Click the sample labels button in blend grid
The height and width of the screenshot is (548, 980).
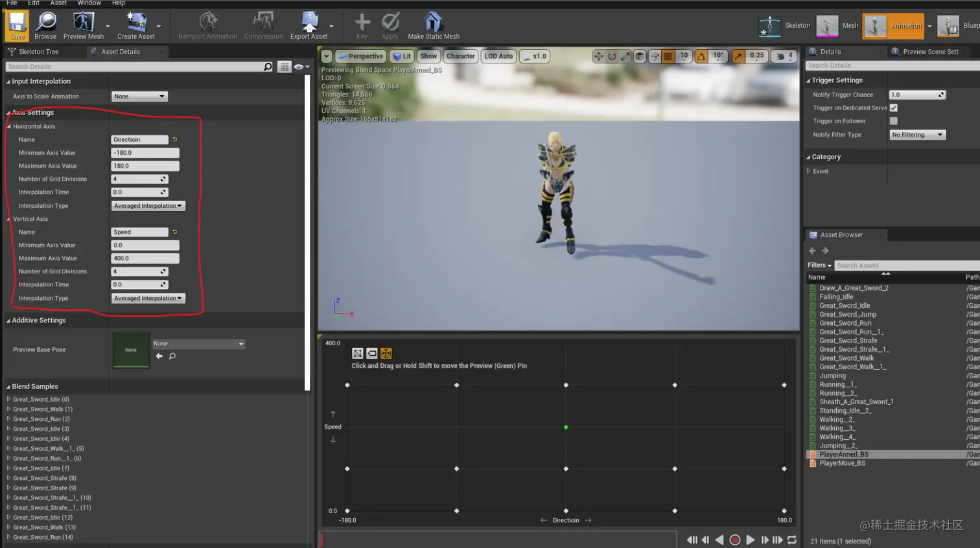click(372, 353)
